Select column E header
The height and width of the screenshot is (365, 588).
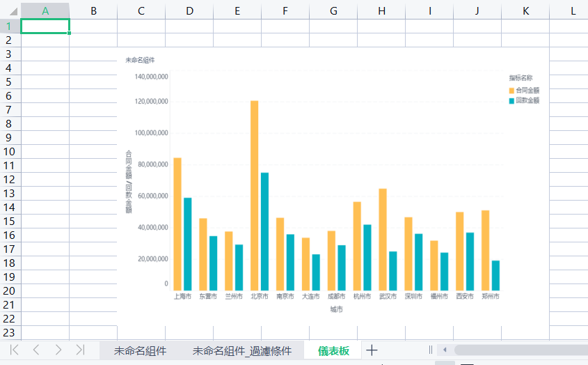click(237, 11)
